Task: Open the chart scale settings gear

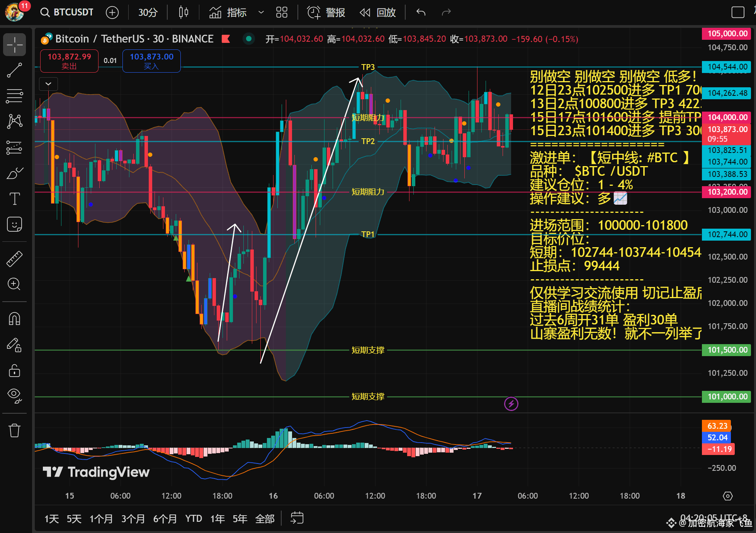Action: 728,496
